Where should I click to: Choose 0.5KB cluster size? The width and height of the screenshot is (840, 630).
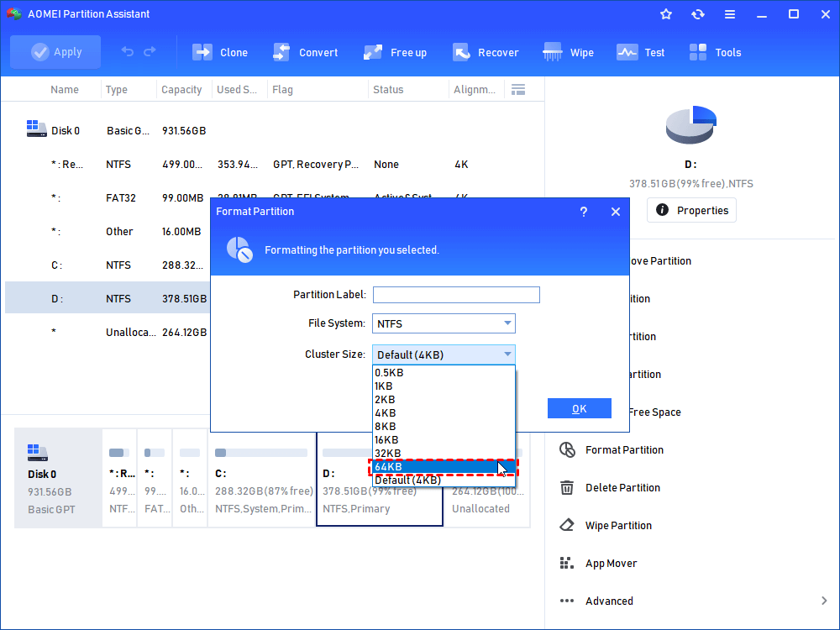(x=444, y=372)
